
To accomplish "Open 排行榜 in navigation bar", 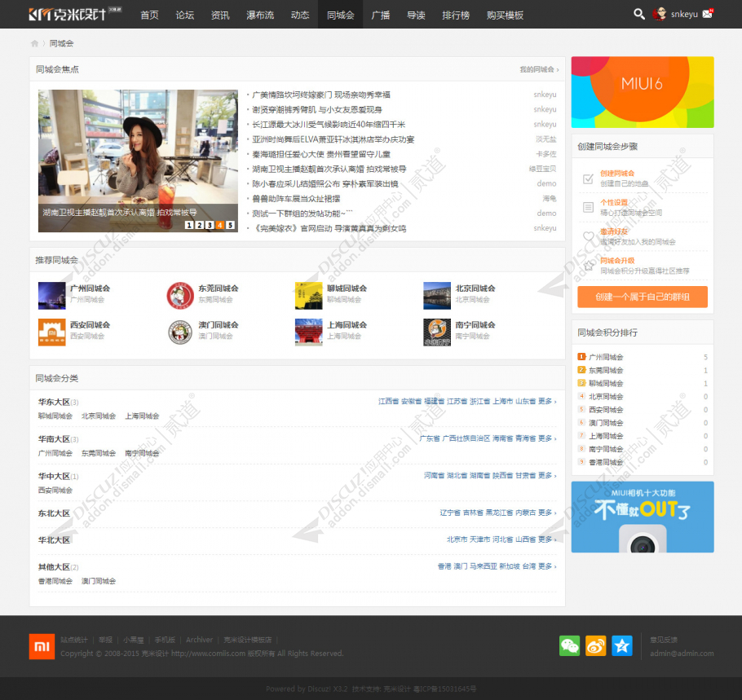I will [x=456, y=15].
